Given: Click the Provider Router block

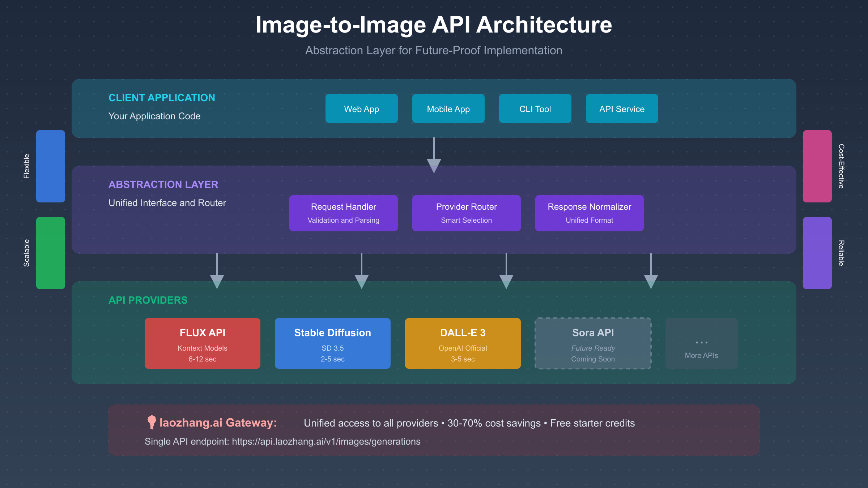Looking at the screenshot, I should [467, 213].
